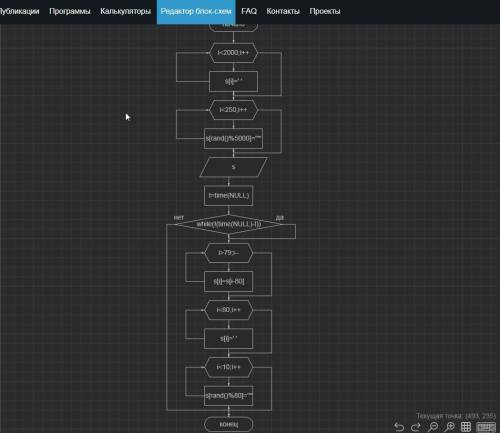This screenshot has width=500, height=433.
Task: Select the i>79;i-- loop block
Action: click(x=229, y=253)
